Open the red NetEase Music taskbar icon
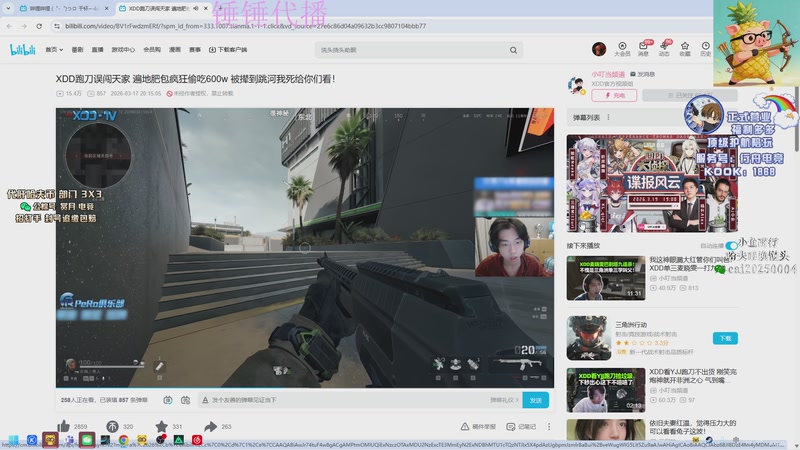 tap(197, 440)
